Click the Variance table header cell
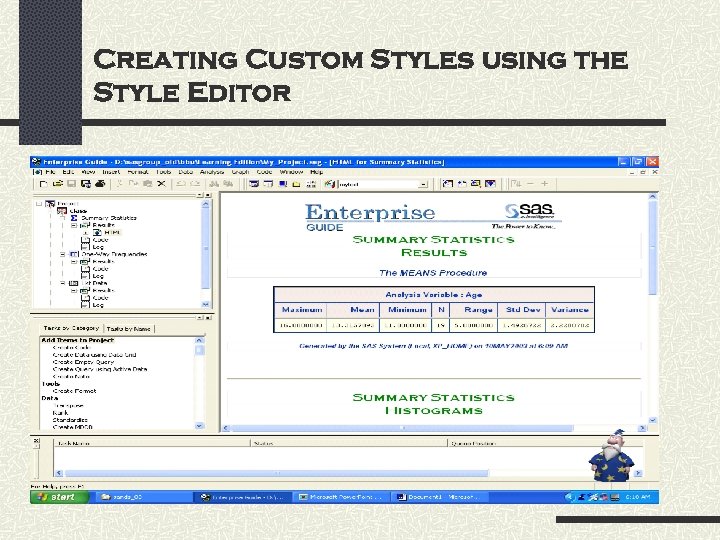 coord(570,309)
